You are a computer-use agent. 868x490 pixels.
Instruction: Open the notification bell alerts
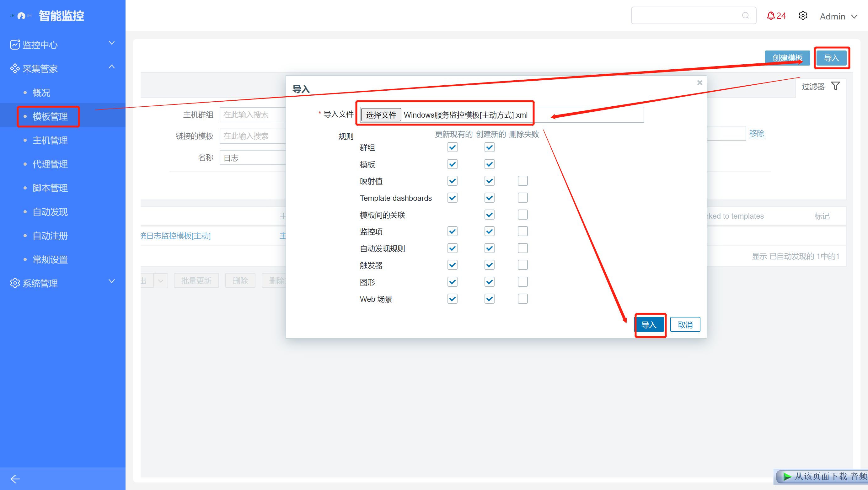coord(770,16)
